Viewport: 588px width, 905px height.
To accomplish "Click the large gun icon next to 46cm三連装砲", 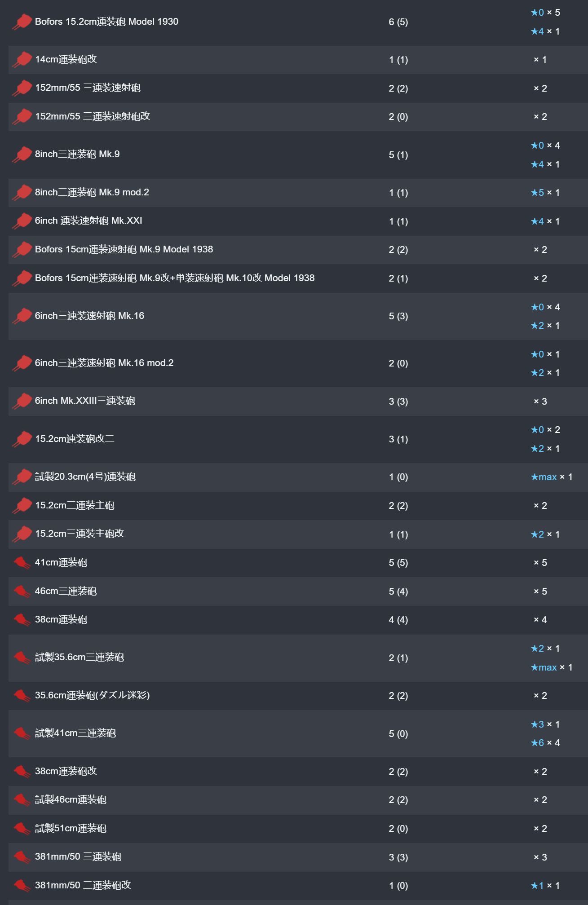I will (x=22, y=592).
